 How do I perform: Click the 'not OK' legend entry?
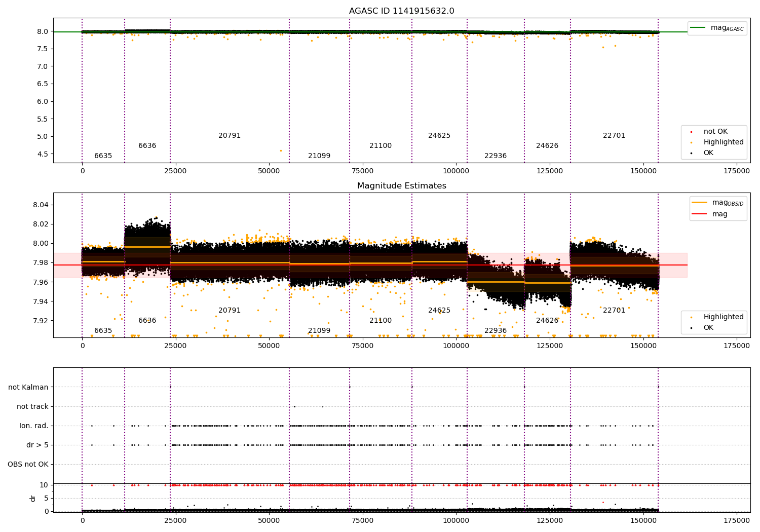[712, 132]
